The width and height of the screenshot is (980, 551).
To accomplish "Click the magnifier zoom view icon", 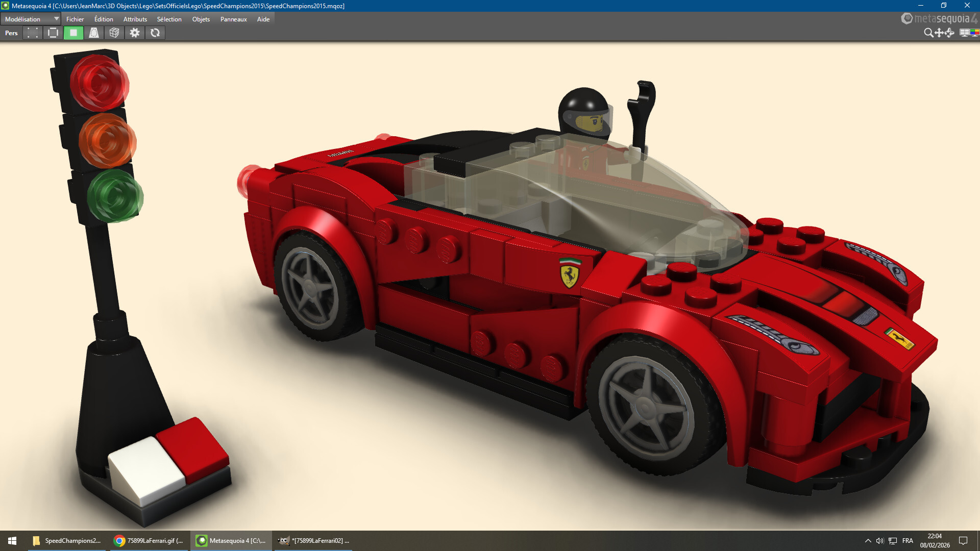I will pos(928,33).
